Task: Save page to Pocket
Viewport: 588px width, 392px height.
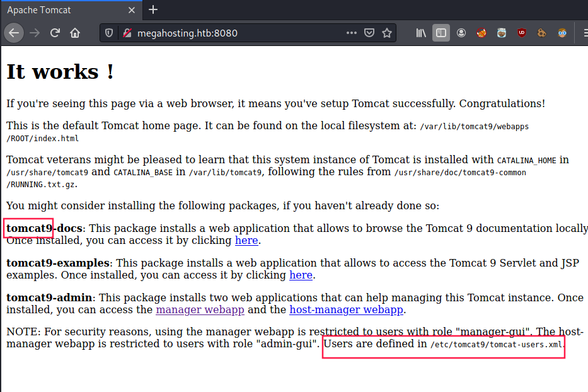Action: [369, 33]
